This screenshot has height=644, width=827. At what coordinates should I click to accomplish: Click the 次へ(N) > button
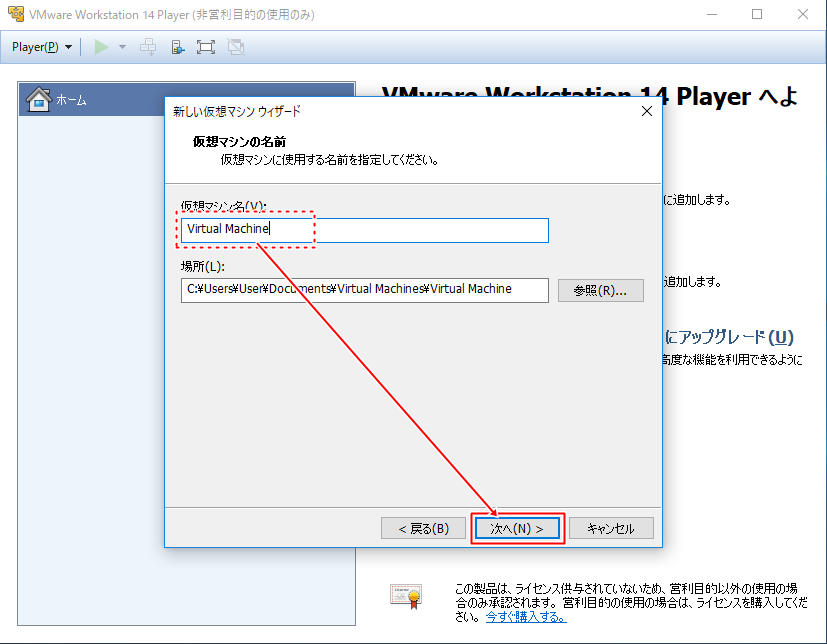(x=517, y=528)
